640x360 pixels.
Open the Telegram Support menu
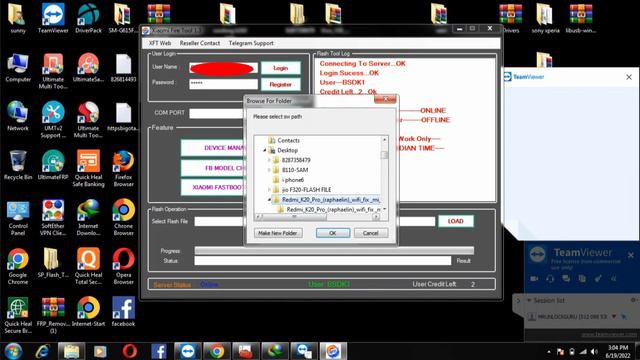click(x=251, y=43)
